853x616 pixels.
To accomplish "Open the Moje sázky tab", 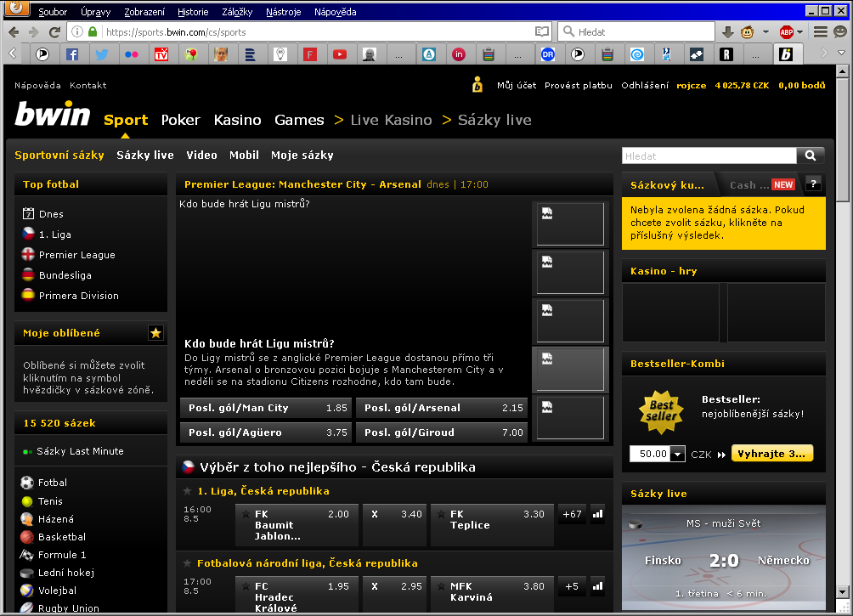I will (302, 155).
